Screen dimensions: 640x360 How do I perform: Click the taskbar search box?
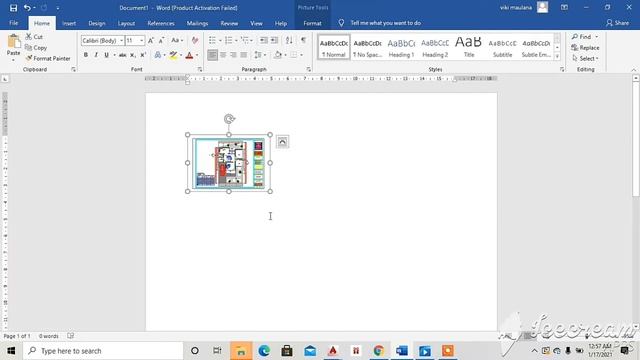[103, 351]
